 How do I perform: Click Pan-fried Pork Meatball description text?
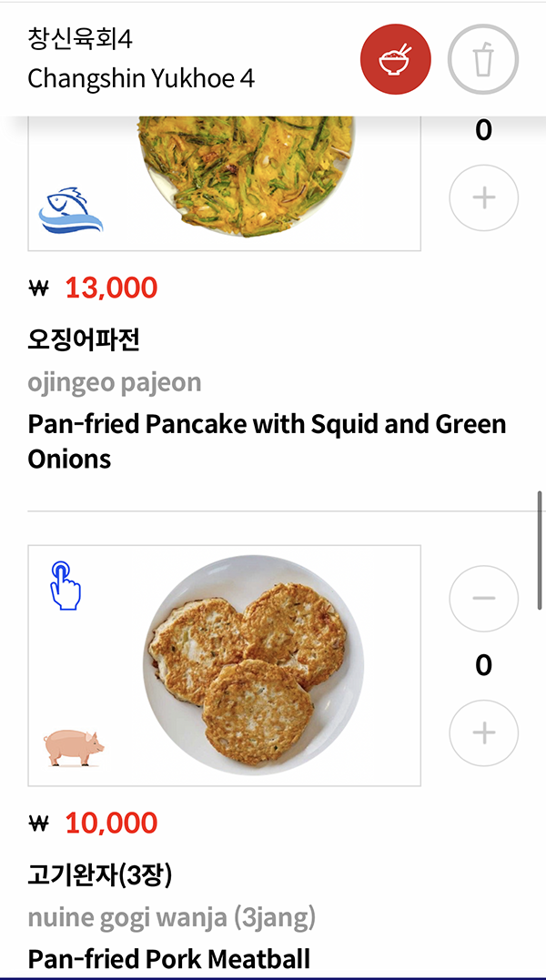169,958
